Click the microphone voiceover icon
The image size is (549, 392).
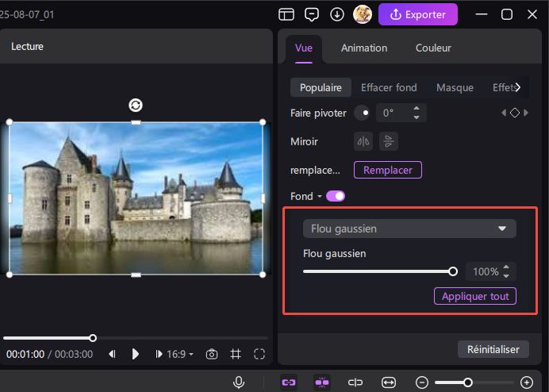click(239, 382)
